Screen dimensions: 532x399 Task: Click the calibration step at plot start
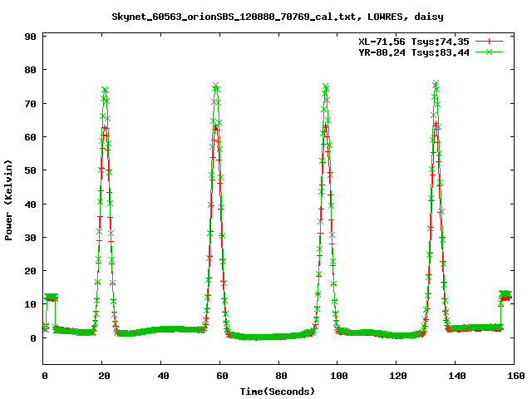[51, 298]
